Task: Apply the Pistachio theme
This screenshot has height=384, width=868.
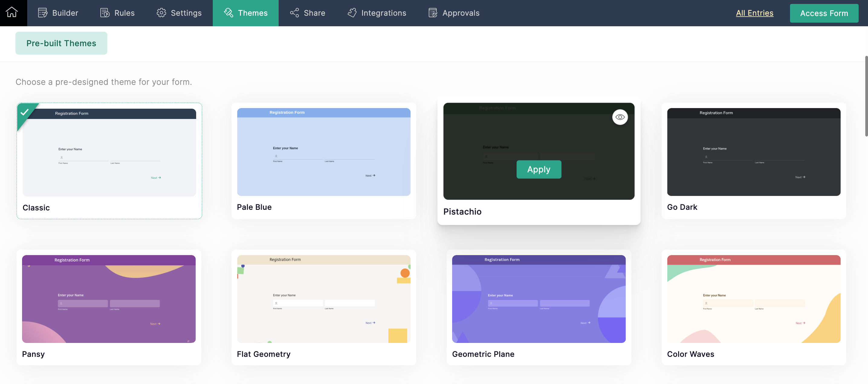Action: click(539, 169)
